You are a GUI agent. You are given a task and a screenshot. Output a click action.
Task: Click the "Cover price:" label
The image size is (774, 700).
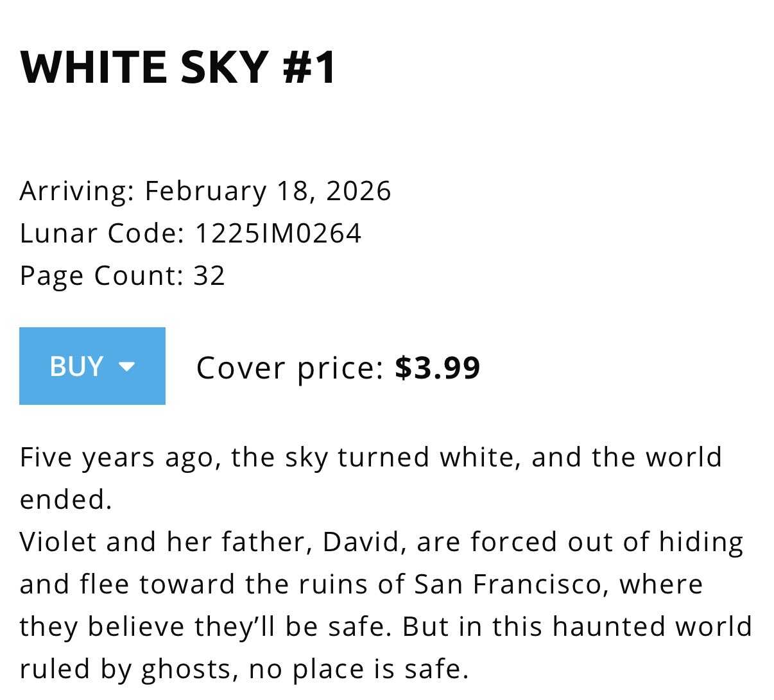point(289,368)
